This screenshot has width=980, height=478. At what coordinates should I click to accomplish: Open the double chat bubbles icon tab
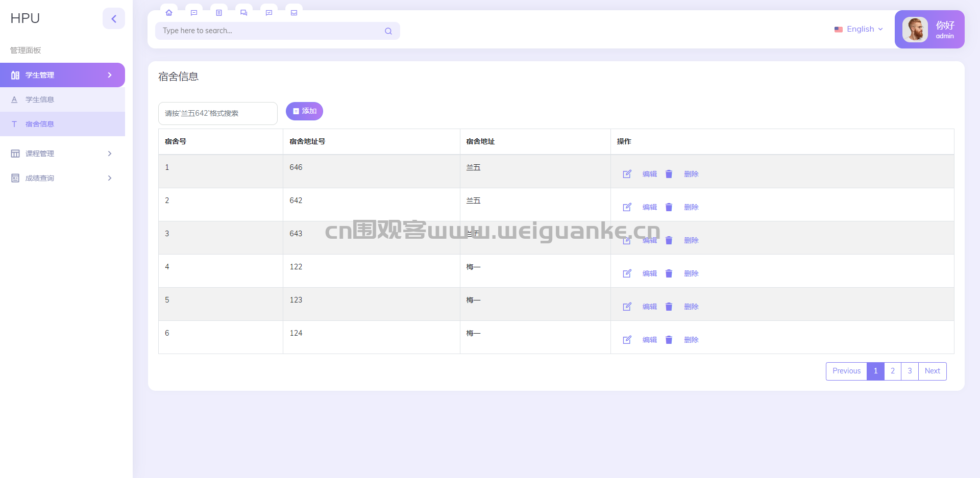coord(244,12)
